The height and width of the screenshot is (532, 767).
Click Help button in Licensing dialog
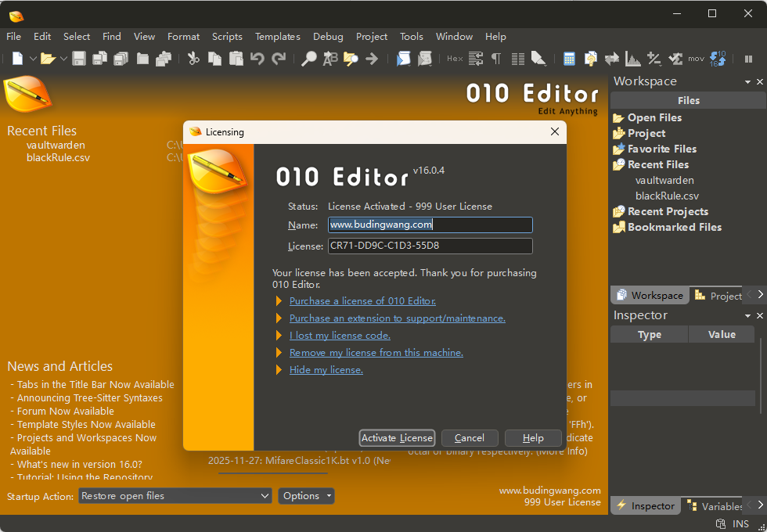[x=533, y=438]
